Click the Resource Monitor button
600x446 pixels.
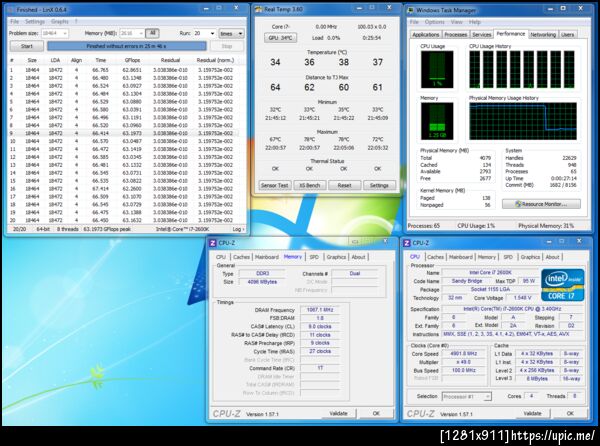[x=541, y=204]
